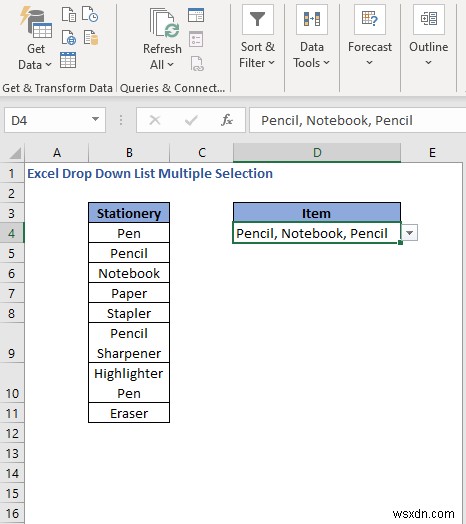This screenshot has width=466, height=524.
Task: Expand the Forecast group
Action: (x=369, y=53)
